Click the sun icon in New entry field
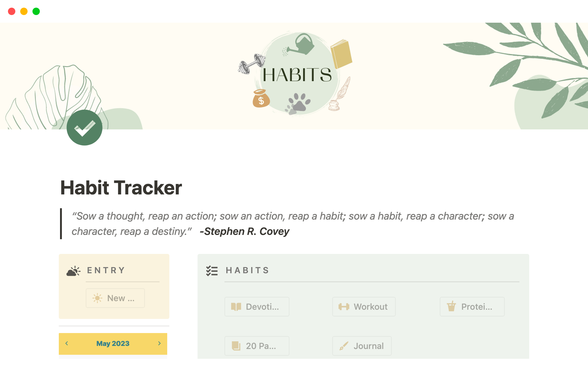Screen dimensions: 588x368 point(97,298)
